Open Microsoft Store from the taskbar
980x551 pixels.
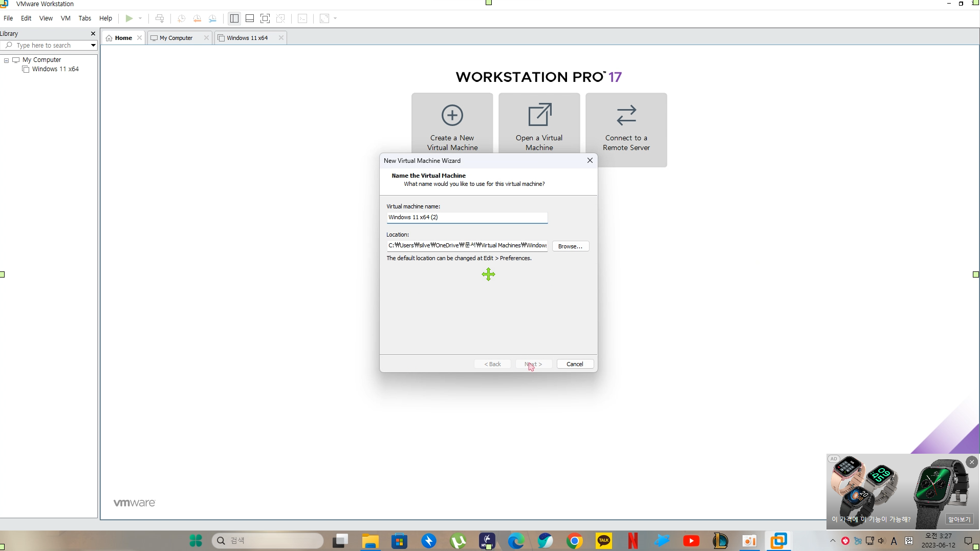point(399,541)
